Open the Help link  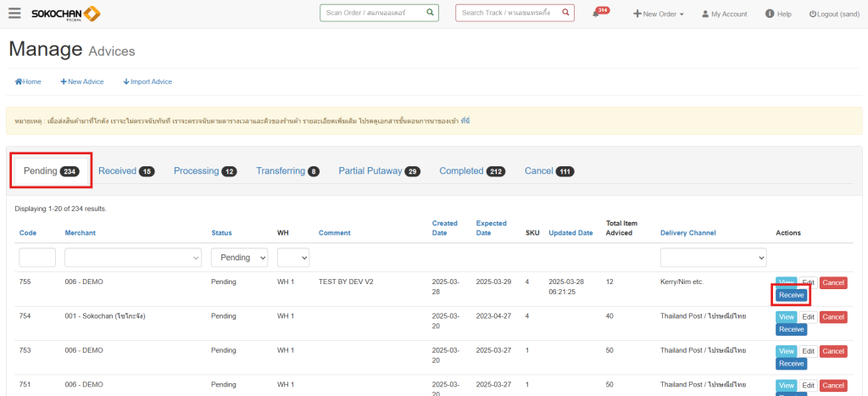[x=778, y=14]
